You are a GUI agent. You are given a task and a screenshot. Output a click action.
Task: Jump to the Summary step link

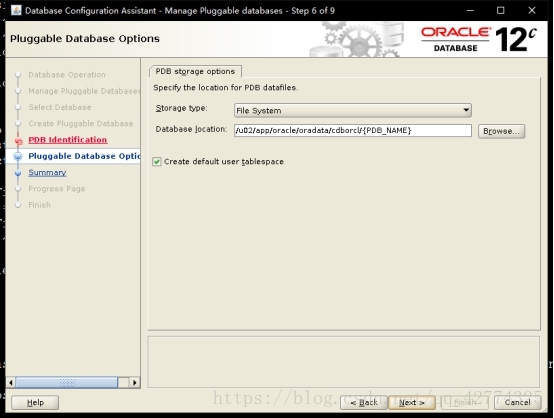pyautogui.click(x=47, y=172)
